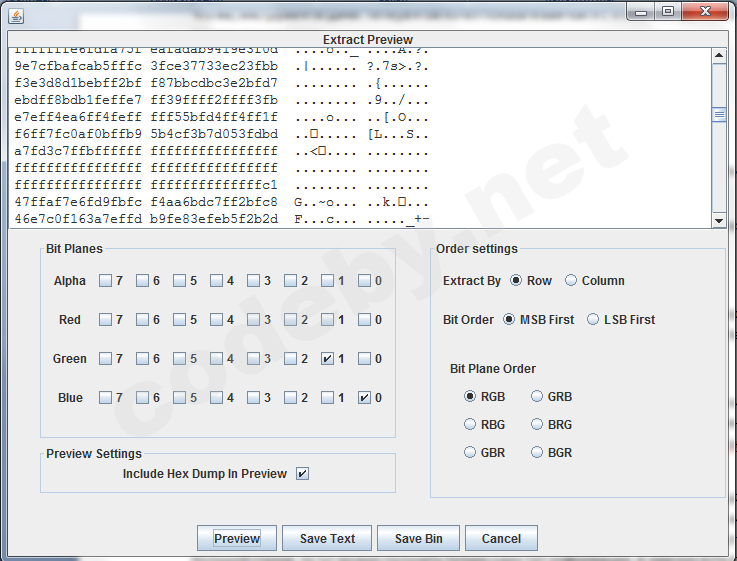Screen dimensions: 737x561
Task: Click hex value f4aa6bdc7ff2bfc8
Action: pyautogui.click(x=214, y=202)
